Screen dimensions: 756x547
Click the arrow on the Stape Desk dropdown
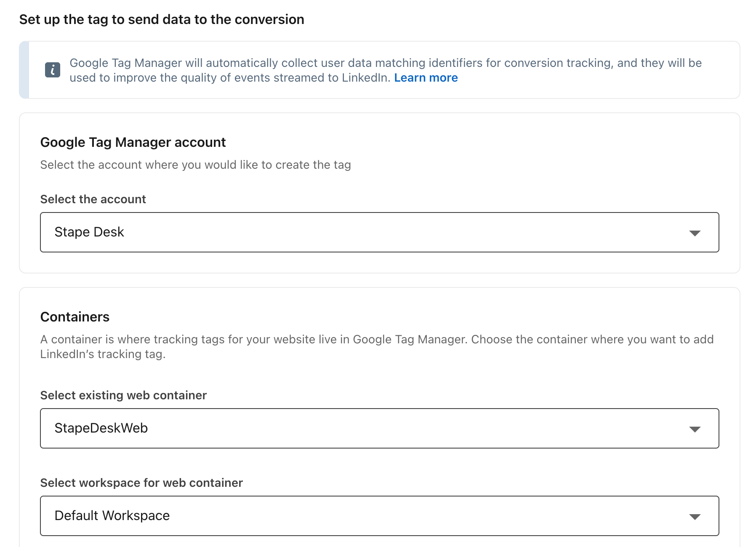point(695,233)
